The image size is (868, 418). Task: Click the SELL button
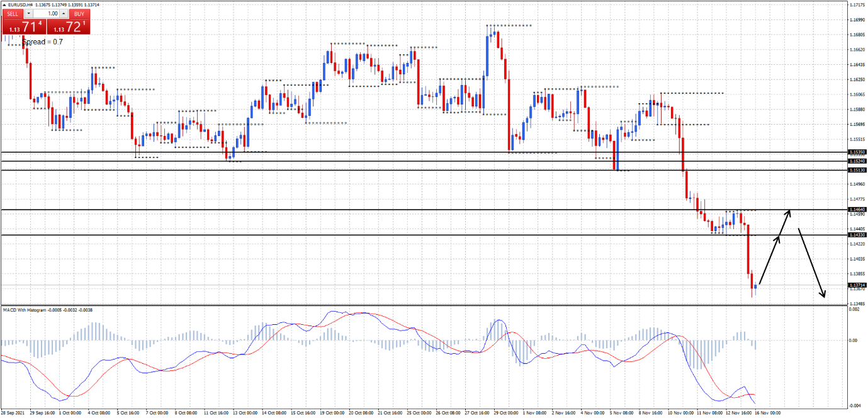(13, 13)
